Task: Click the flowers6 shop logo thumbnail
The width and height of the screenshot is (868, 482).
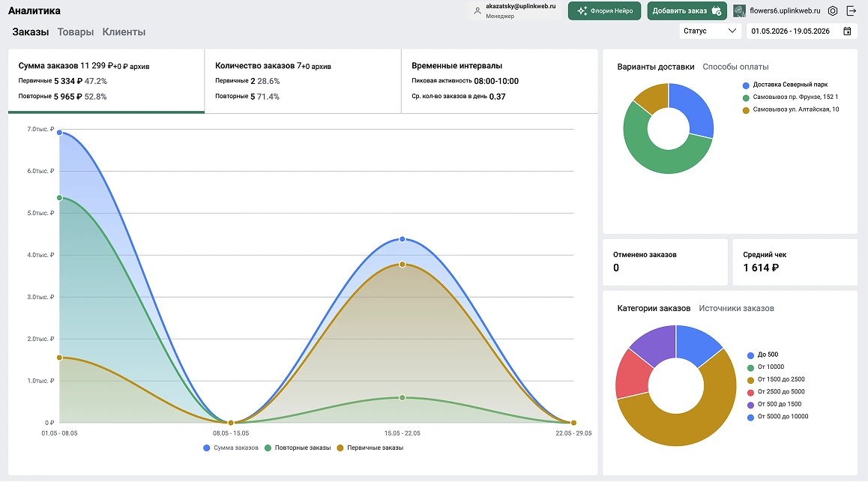Action: [739, 10]
